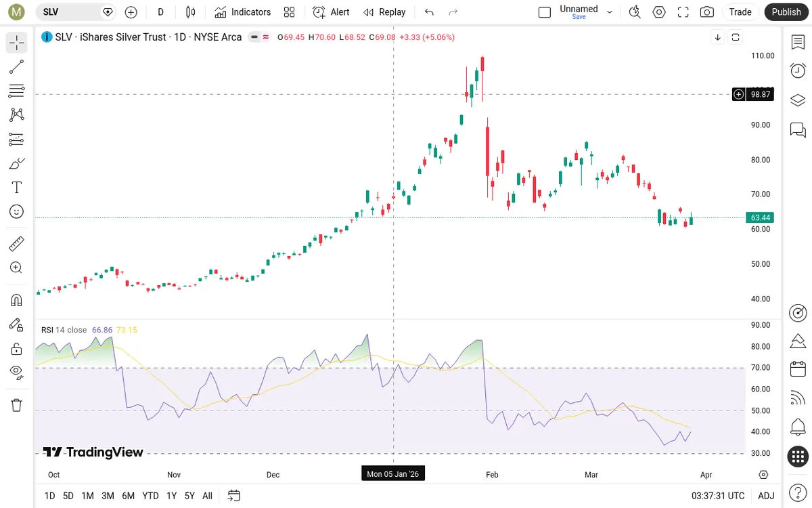Open chart settings hexagon icon
This screenshot has width=812, height=508.
659,12
